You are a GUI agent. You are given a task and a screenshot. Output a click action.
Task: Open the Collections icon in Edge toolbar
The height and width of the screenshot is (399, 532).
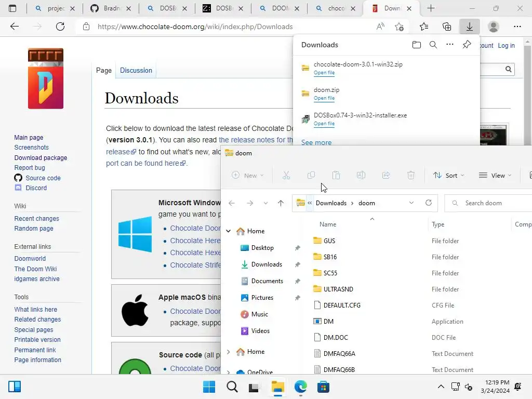tap(447, 26)
